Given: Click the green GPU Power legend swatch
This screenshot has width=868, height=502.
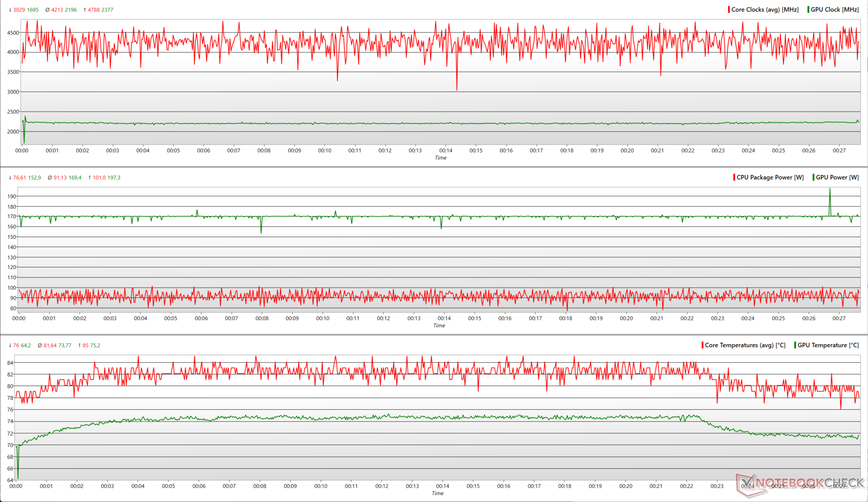Looking at the screenshot, I should coord(813,177).
